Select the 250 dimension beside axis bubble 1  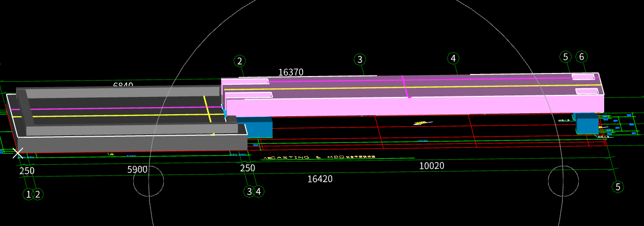[27, 171]
